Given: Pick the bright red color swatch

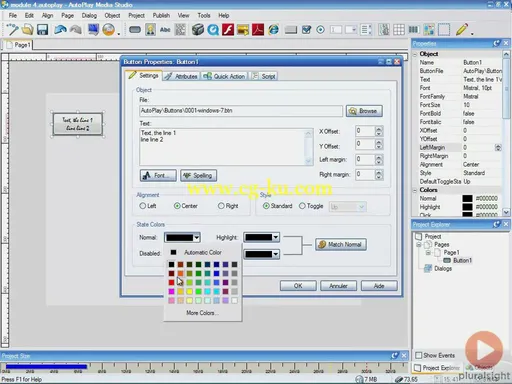Looking at the screenshot, I should [171, 282].
